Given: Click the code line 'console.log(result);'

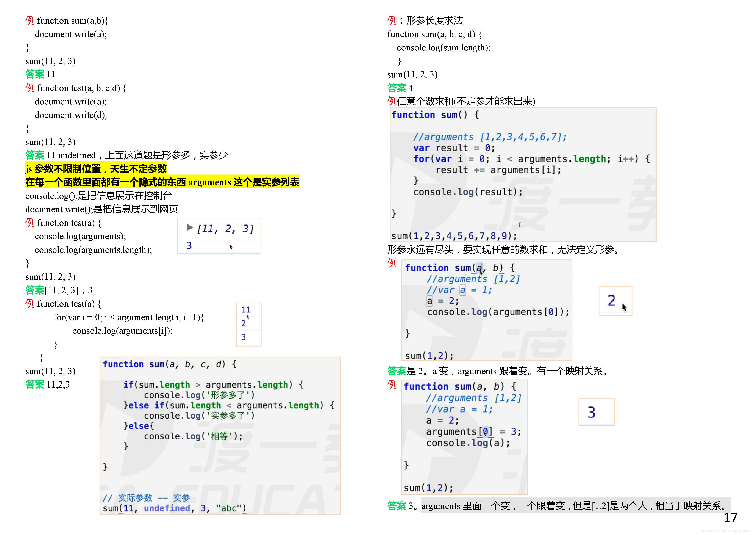Looking at the screenshot, I should pyautogui.click(x=468, y=192).
